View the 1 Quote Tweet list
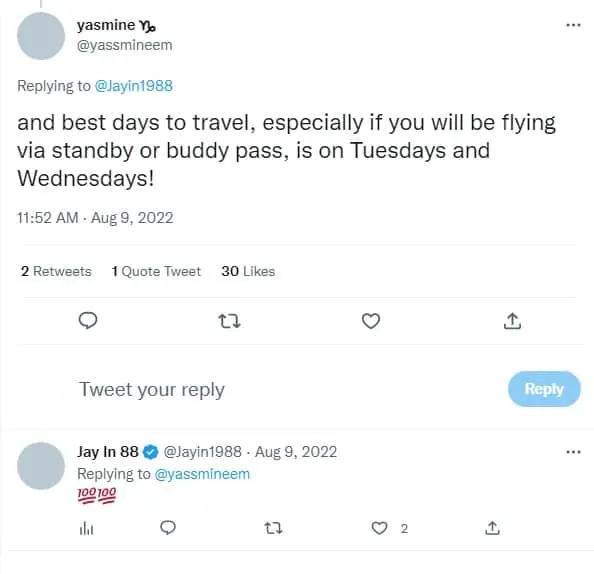 pyautogui.click(x=156, y=271)
